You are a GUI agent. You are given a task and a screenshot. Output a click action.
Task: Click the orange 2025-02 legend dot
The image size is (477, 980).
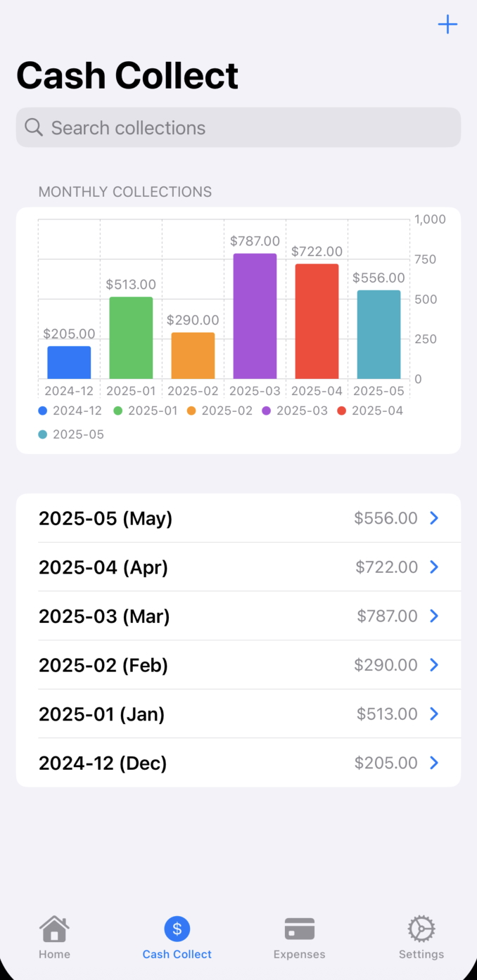click(192, 411)
